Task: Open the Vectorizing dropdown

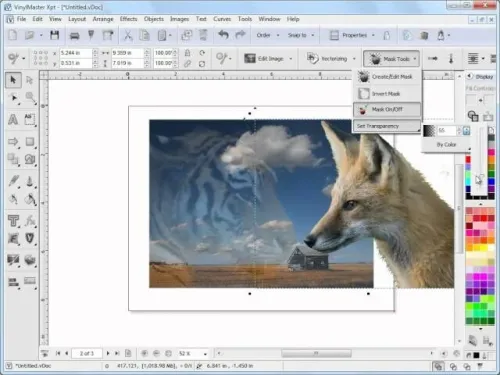Action: coord(331,59)
